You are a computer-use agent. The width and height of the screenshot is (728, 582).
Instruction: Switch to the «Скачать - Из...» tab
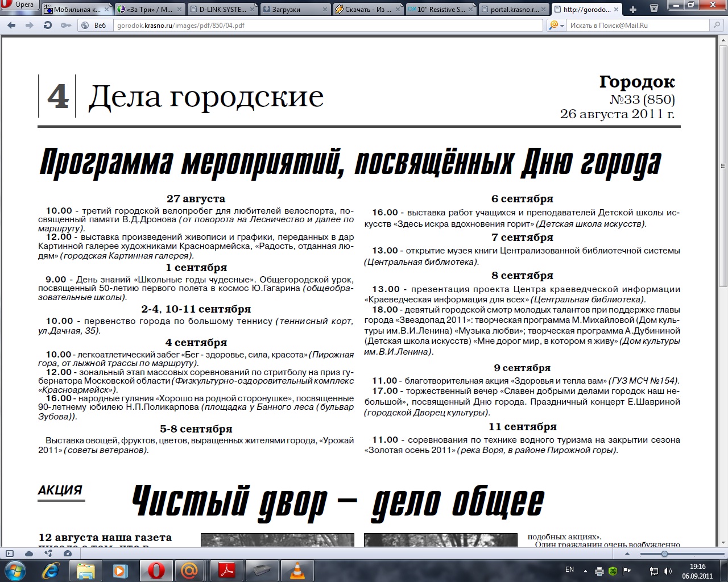pyautogui.click(x=369, y=10)
